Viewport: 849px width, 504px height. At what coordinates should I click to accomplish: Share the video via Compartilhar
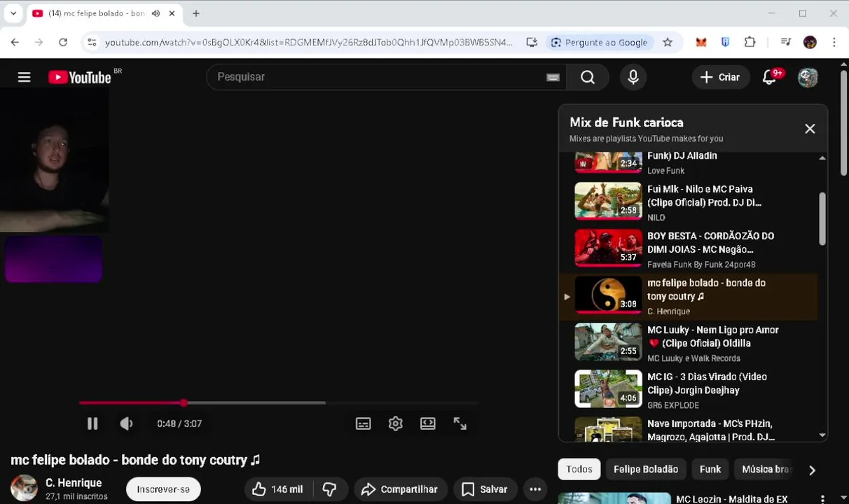[x=400, y=489]
